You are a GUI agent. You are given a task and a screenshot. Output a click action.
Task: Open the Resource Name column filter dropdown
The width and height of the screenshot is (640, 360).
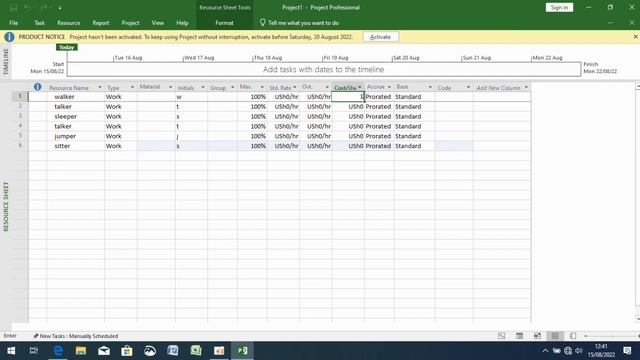(100, 87)
